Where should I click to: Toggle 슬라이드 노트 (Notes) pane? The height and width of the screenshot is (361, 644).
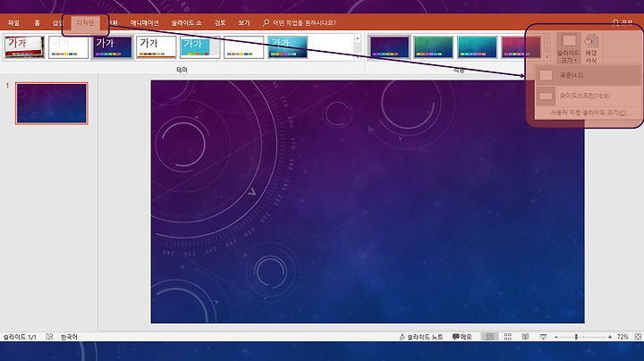coord(421,337)
